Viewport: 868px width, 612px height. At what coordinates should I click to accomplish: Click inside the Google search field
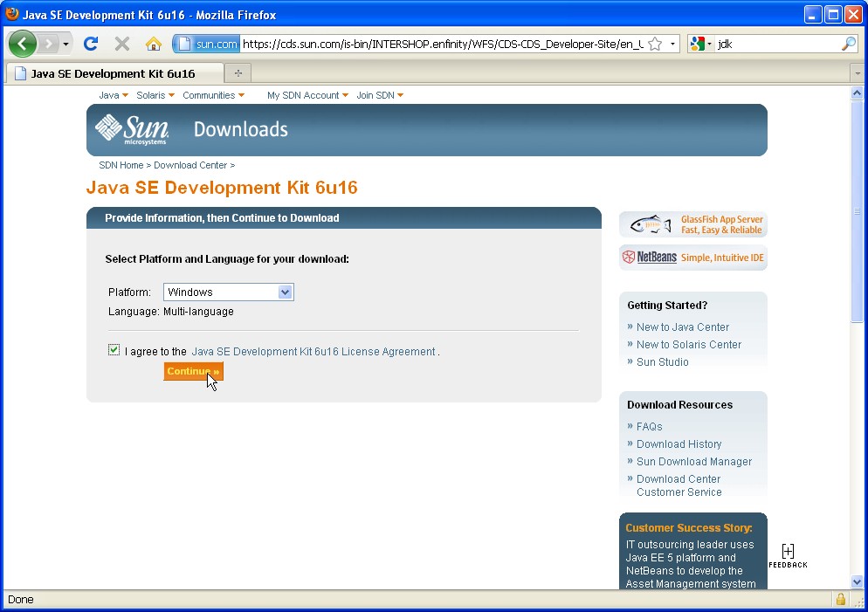(777, 44)
